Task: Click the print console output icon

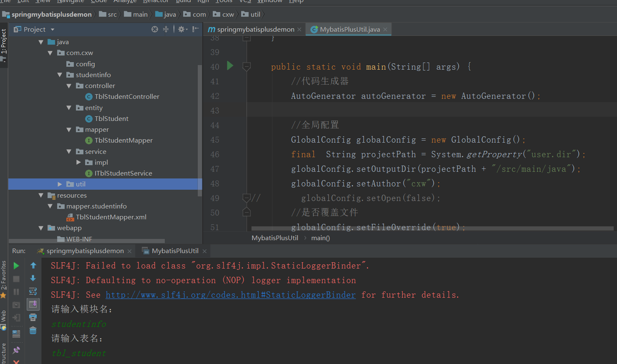Action: click(x=33, y=318)
